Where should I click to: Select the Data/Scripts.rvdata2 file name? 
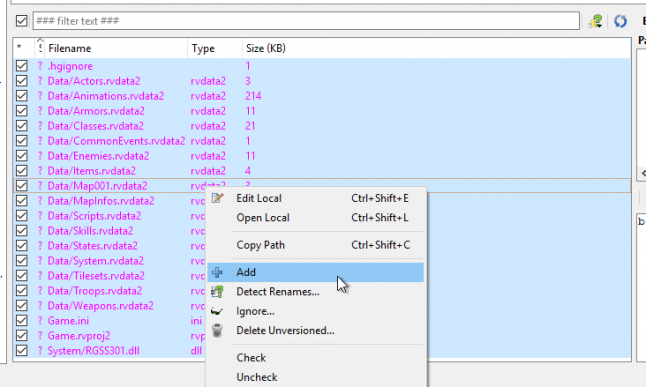[x=94, y=216]
